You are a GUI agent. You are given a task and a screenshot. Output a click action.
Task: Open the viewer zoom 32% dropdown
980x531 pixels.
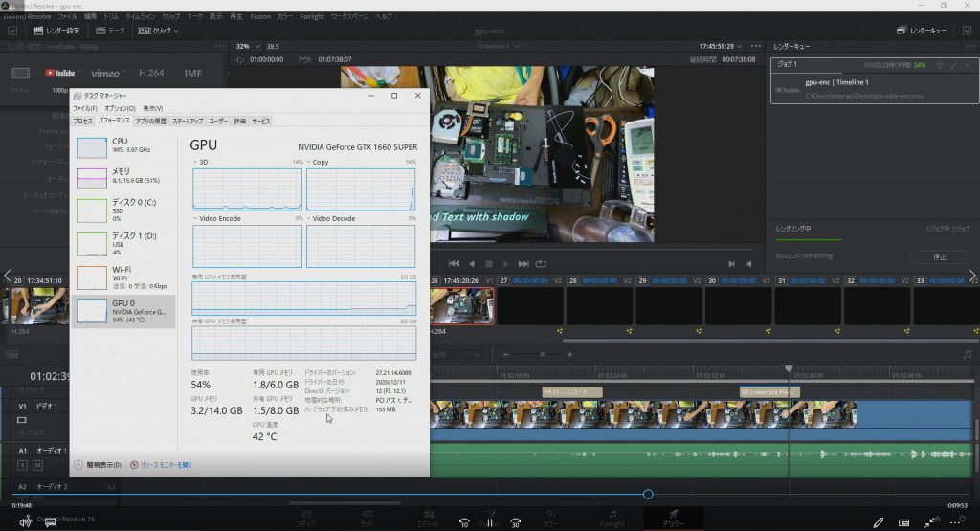click(247, 46)
